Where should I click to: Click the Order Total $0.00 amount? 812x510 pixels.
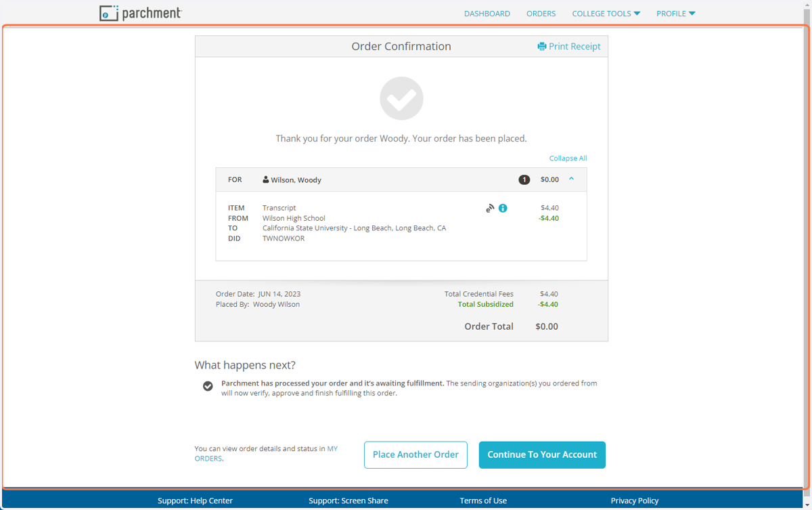(547, 326)
